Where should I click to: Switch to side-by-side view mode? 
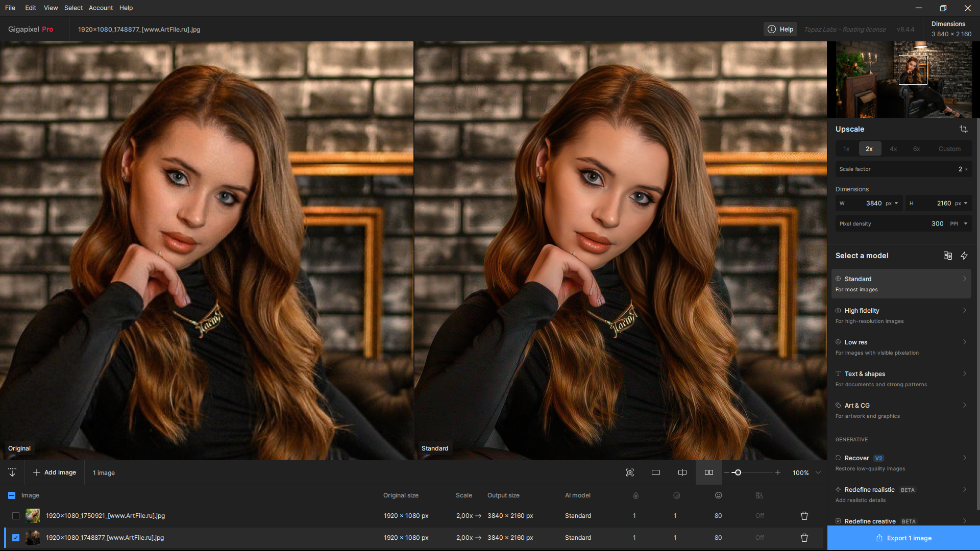click(709, 472)
